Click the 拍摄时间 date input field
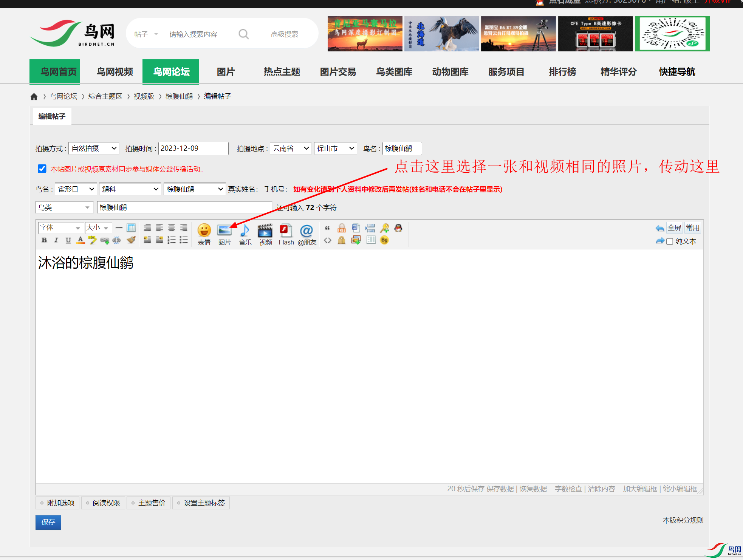 click(193, 148)
